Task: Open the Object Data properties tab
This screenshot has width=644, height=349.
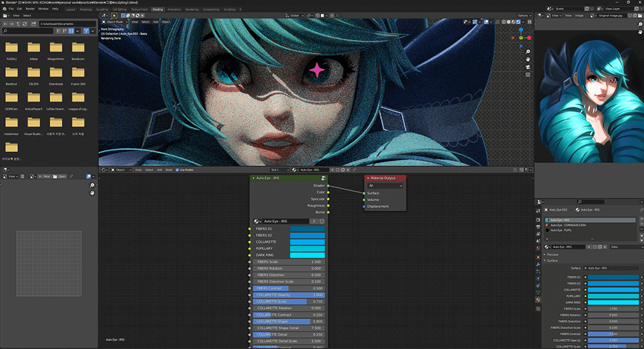Action: pos(538,292)
